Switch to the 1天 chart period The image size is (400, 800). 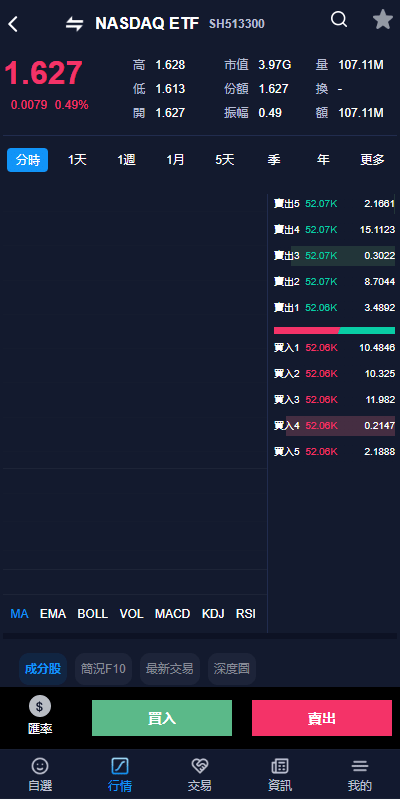click(78, 160)
